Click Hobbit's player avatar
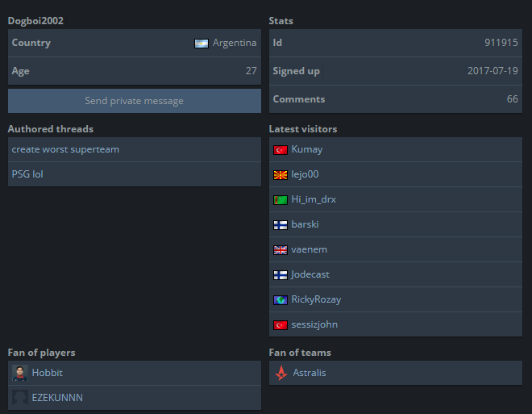 [x=19, y=373]
